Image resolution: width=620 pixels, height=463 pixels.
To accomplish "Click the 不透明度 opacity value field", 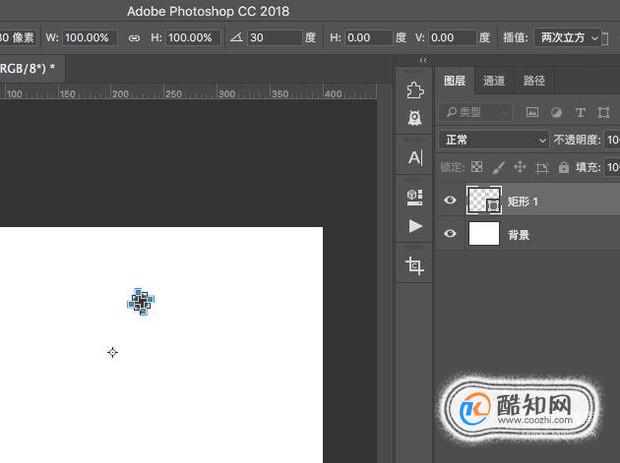I will tap(612, 140).
